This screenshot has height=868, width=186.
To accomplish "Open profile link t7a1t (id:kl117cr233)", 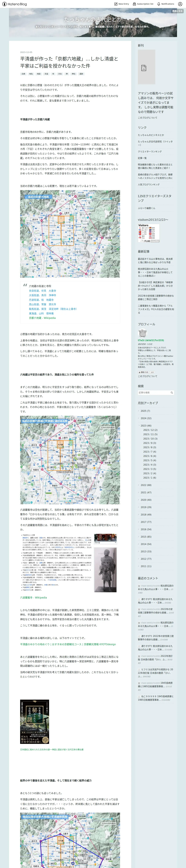I will coord(151,340).
